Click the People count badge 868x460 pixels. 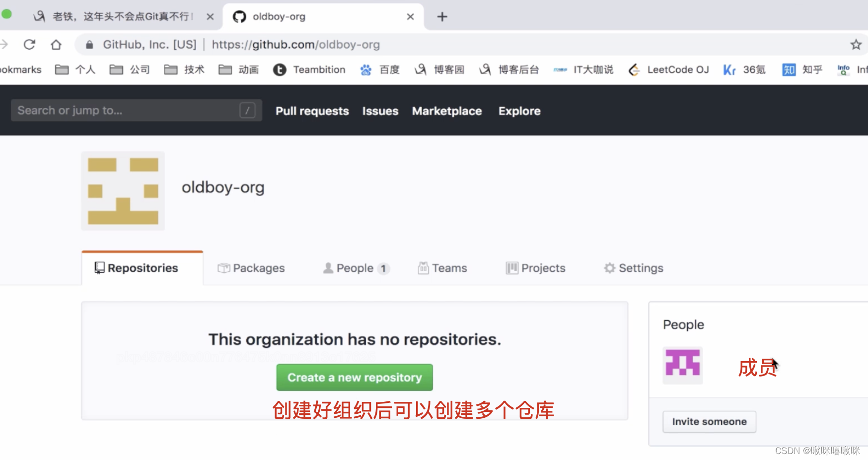383,269
